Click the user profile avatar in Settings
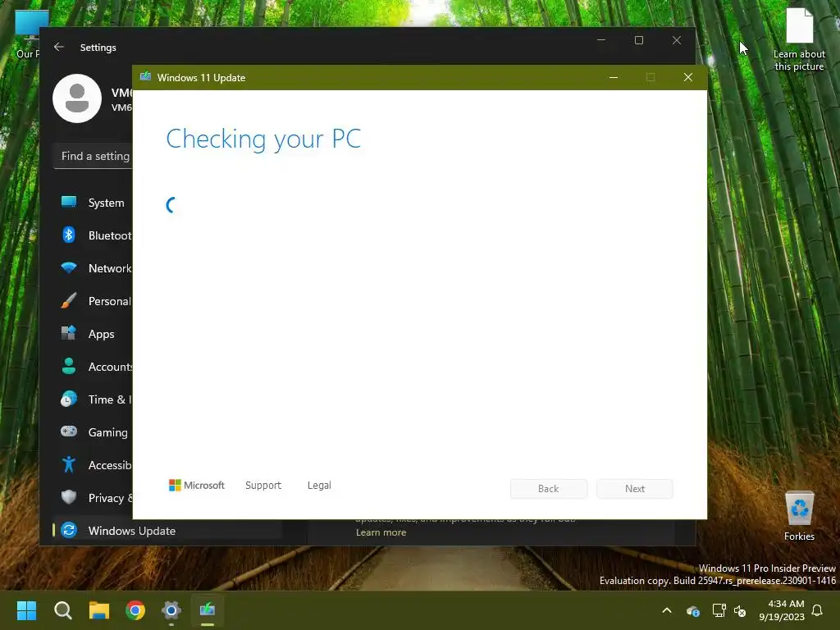Image resolution: width=840 pixels, height=630 pixels. 77,98
